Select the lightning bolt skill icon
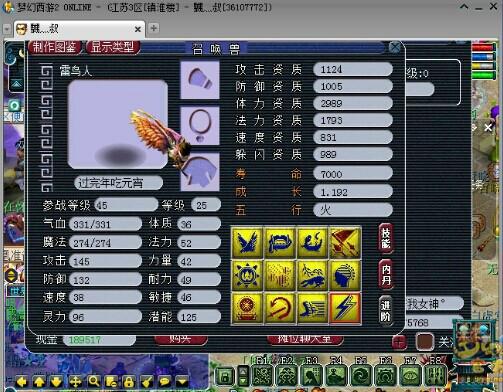This screenshot has height=392, width=503. (x=345, y=308)
